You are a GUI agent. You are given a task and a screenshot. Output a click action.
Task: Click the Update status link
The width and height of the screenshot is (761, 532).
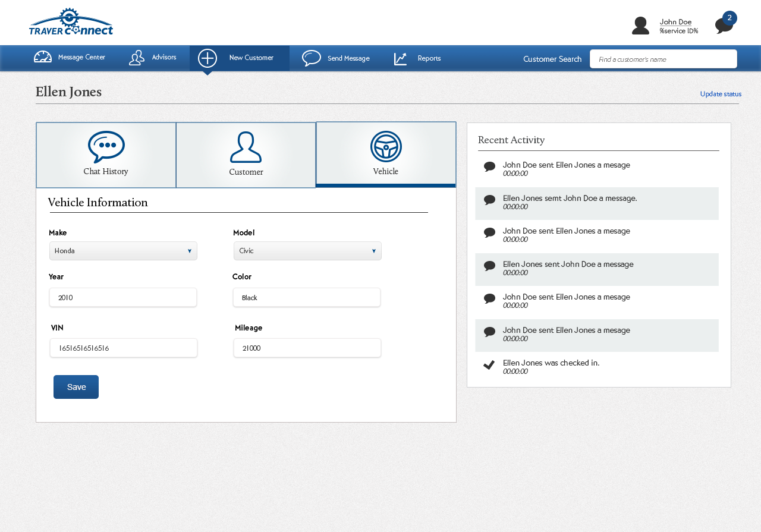tap(721, 94)
